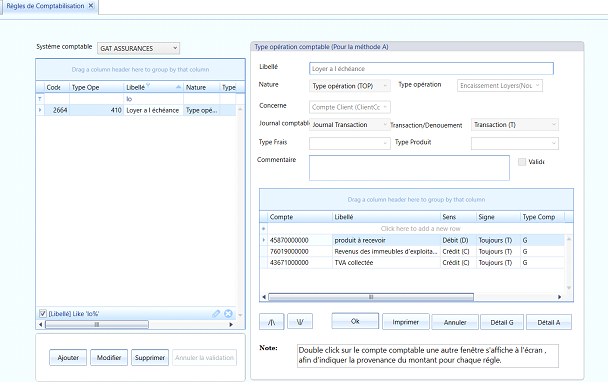Uncheck the [Libellé] Like 'lo%' filter checkbox
The width and height of the screenshot is (609, 383).
click(x=43, y=313)
